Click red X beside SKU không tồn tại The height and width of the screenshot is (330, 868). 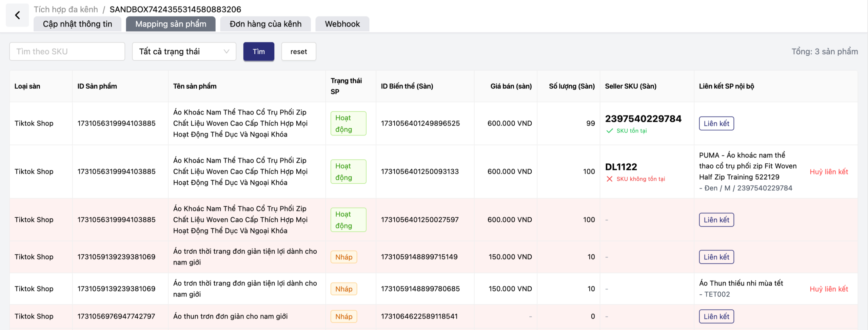pyautogui.click(x=609, y=179)
